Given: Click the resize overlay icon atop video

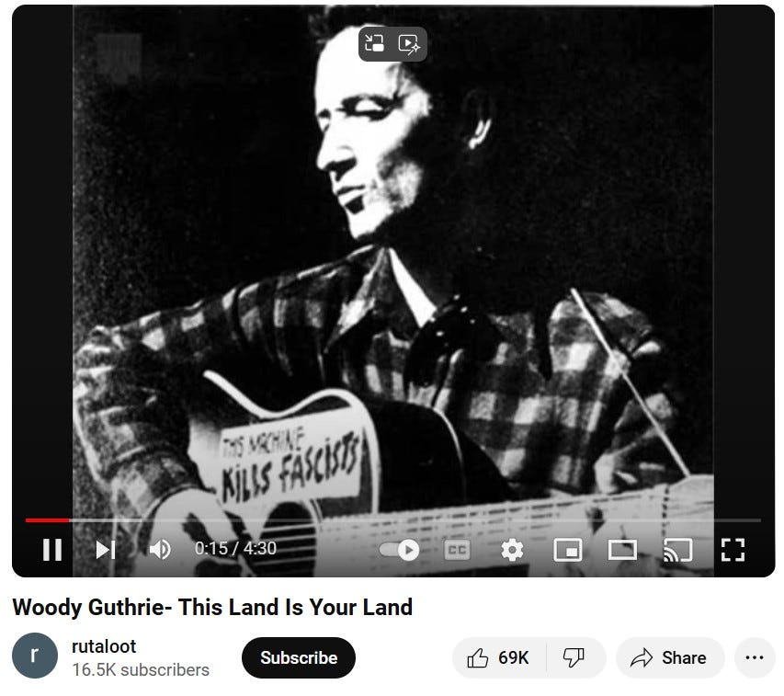Looking at the screenshot, I should coord(374,43).
